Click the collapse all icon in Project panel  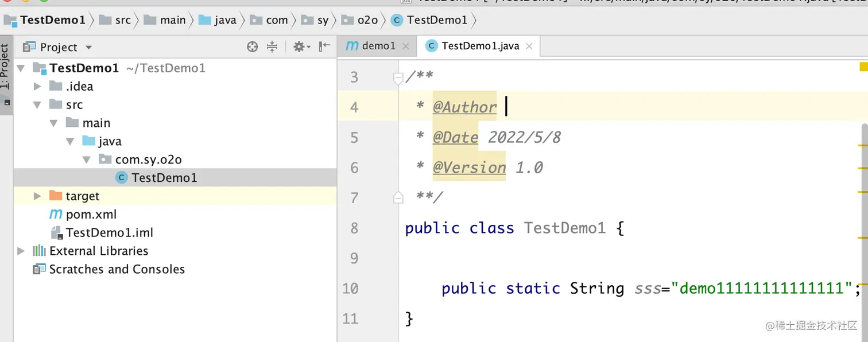[x=272, y=47]
